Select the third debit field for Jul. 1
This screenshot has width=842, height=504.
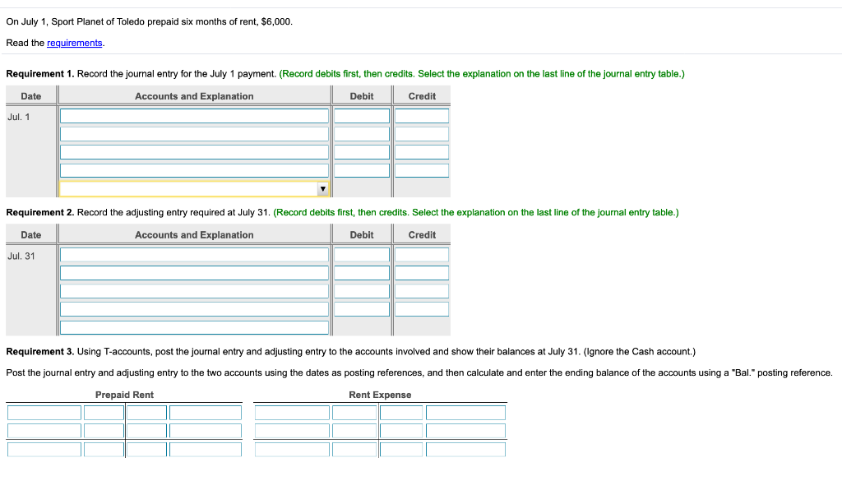(362, 152)
